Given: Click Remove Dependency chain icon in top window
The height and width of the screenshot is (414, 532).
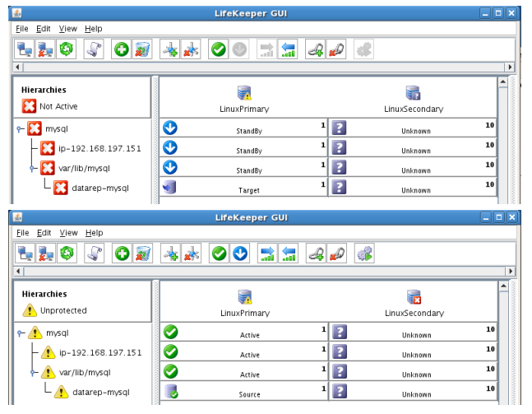Looking at the screenshot, I should pyautogui.click(x=336, y=49).
